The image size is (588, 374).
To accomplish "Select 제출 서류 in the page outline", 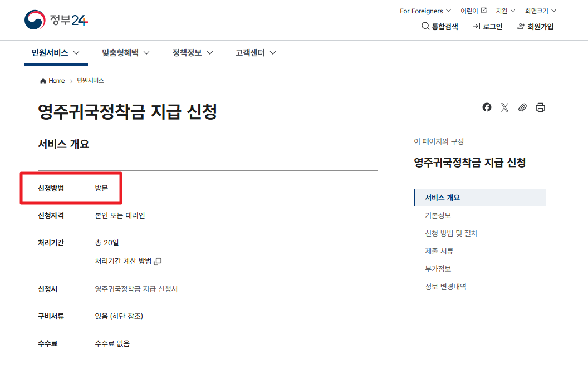I will tap(439, 251).
